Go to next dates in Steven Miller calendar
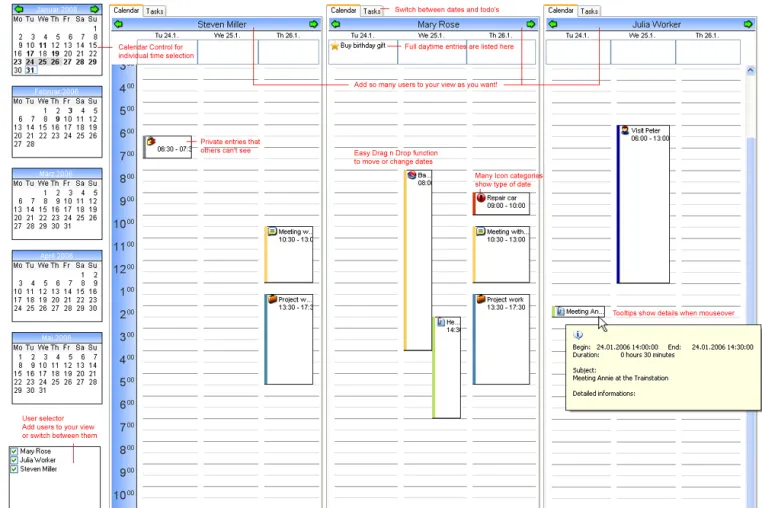762x508 pixels. (x=314, y=24)
